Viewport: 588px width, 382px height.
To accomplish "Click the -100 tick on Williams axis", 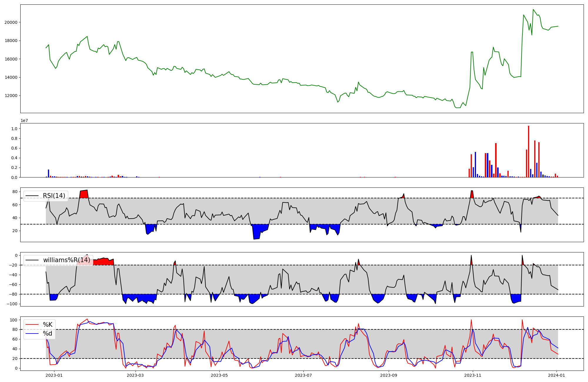I will click(12, 304).
